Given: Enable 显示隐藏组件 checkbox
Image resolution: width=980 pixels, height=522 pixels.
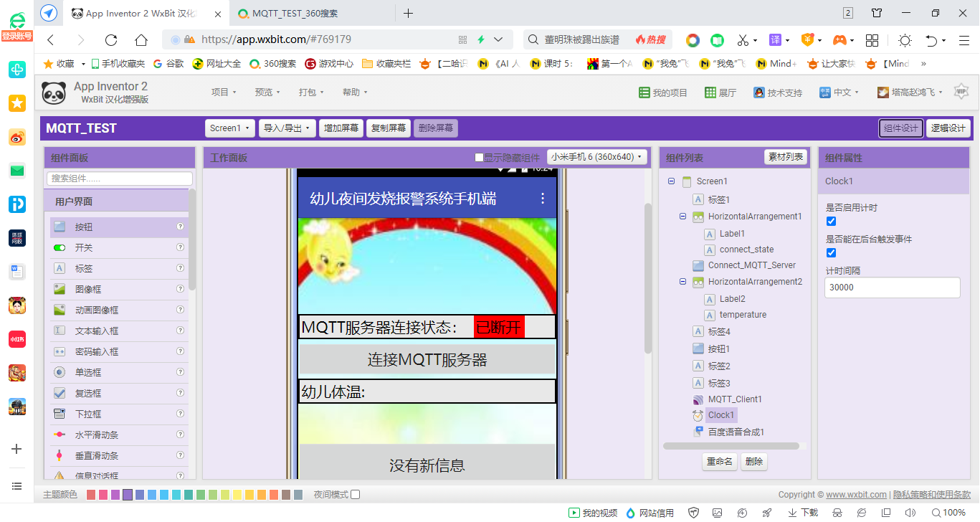Looking at the screenshot, I should [480, 158].
